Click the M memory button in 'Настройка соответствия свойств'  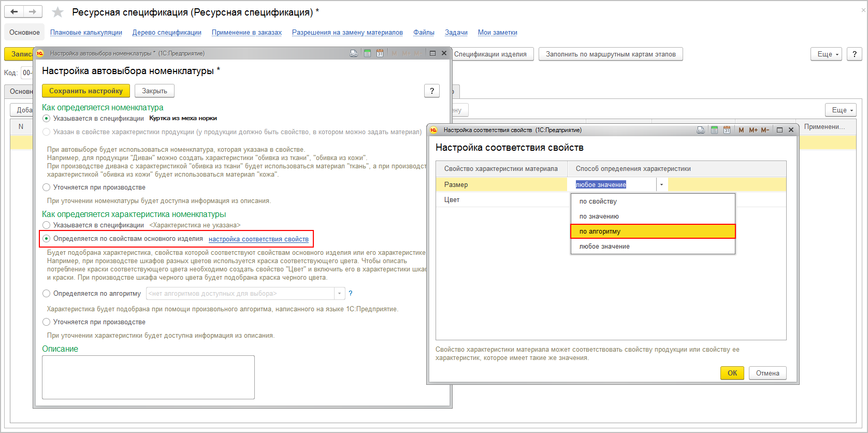[741, 130]
